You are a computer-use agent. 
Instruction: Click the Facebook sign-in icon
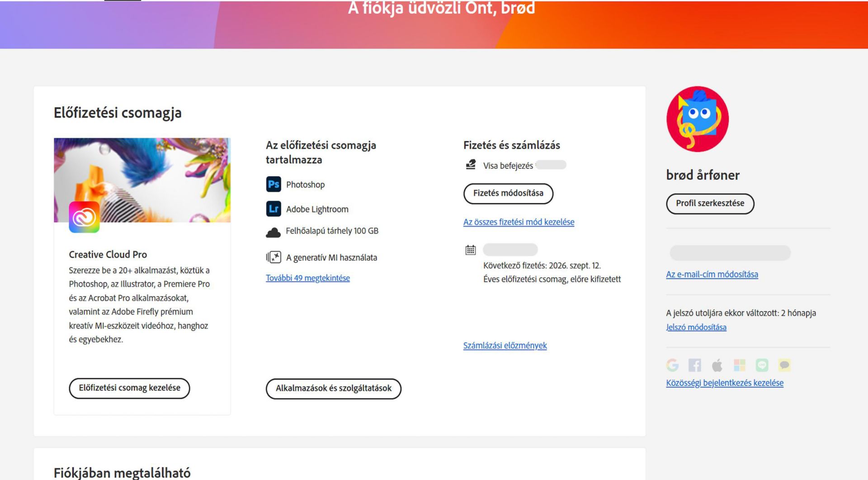[695, 365]
